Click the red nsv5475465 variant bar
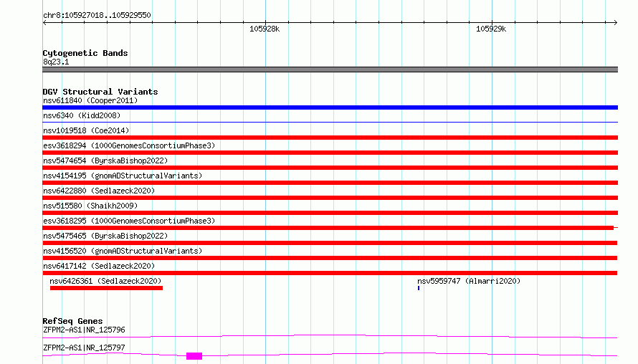 pyautogui.click(x=330, y=243)
